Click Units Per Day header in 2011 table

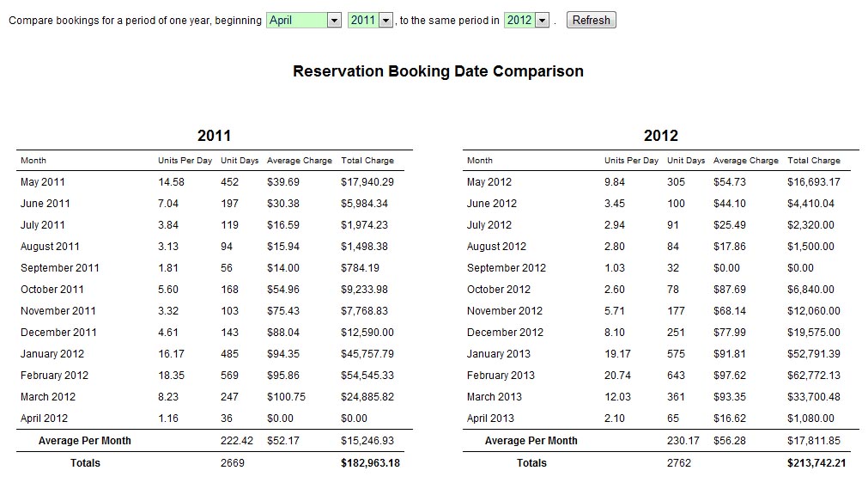pos(185,161)
